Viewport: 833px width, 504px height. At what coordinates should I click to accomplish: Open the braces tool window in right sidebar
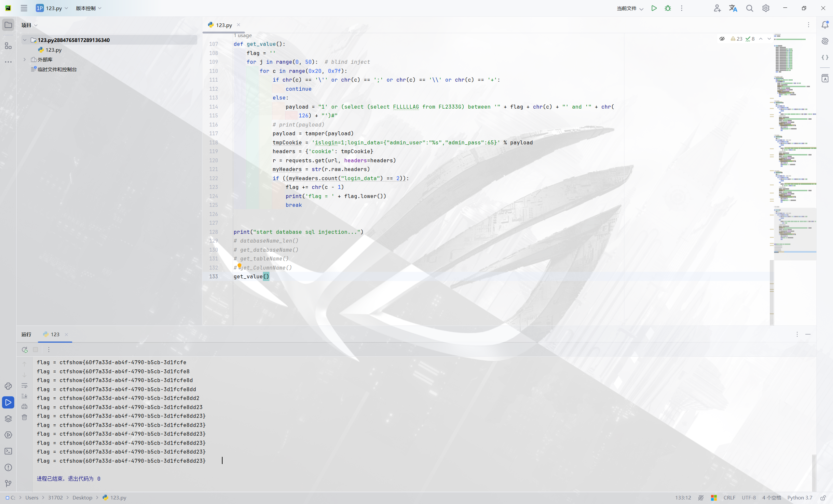825,58
